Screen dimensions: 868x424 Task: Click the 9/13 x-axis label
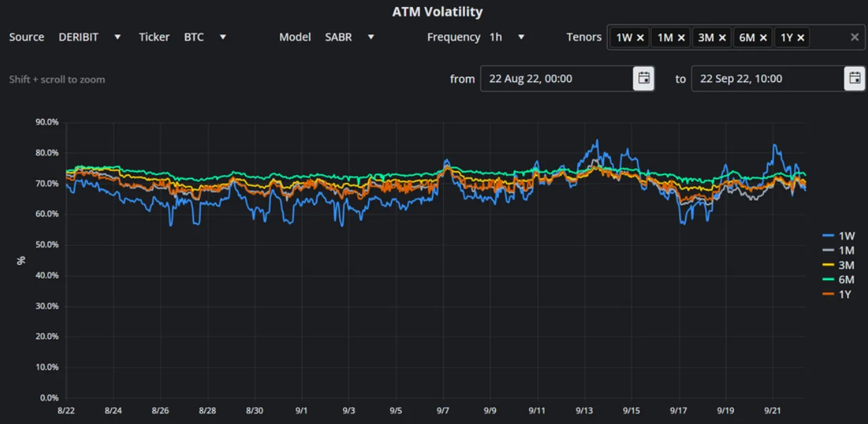584,411
